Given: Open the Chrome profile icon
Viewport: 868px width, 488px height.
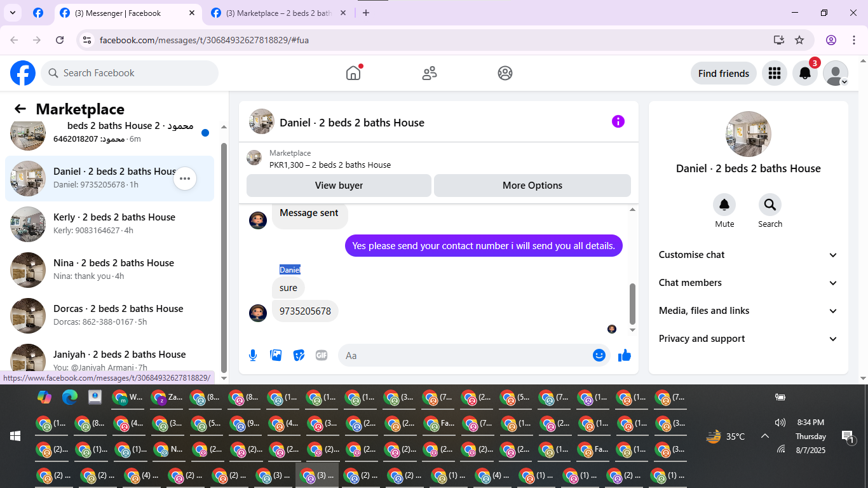Looking at the screenshot, I should click(831, 40).
